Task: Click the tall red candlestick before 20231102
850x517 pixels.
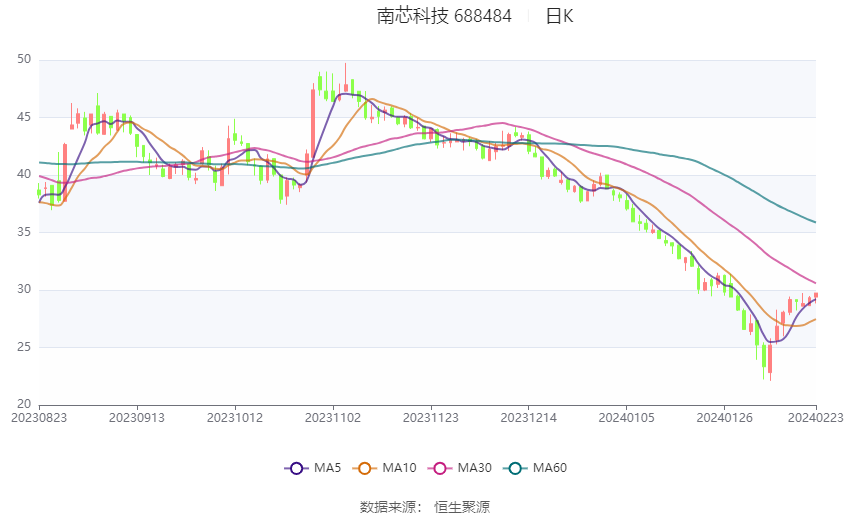Action: point(313,124)
